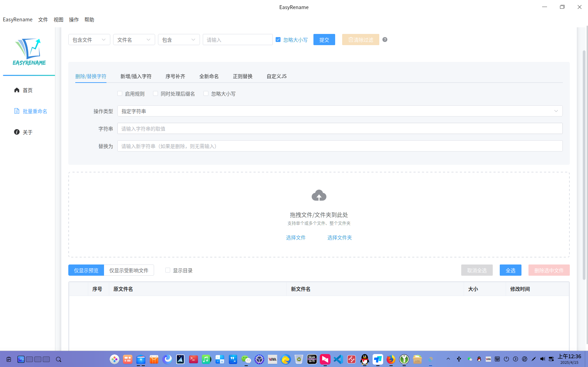Open WeChat from the dock
Image resolution: width=588 pixels, height=367 pixels.
(x=246, y=359)
